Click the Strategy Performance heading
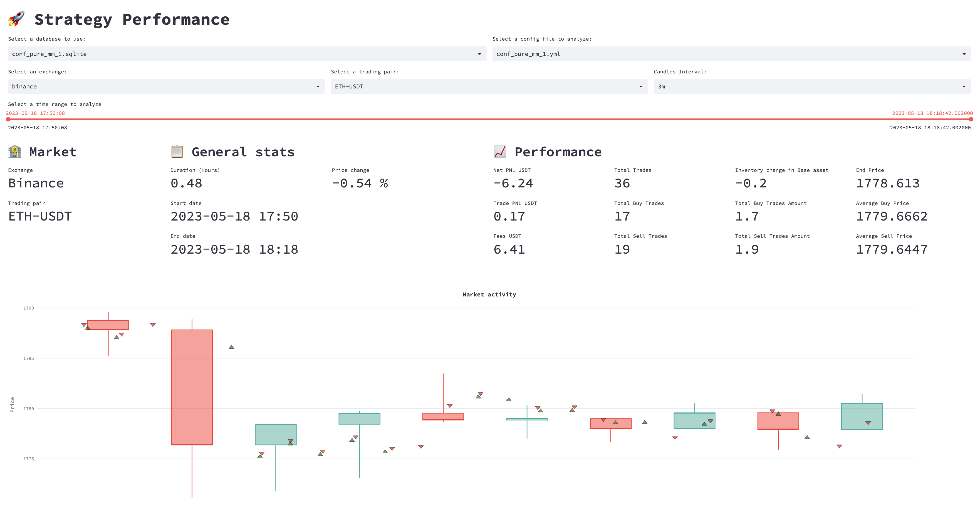980x505 pixels. [132, 19]
